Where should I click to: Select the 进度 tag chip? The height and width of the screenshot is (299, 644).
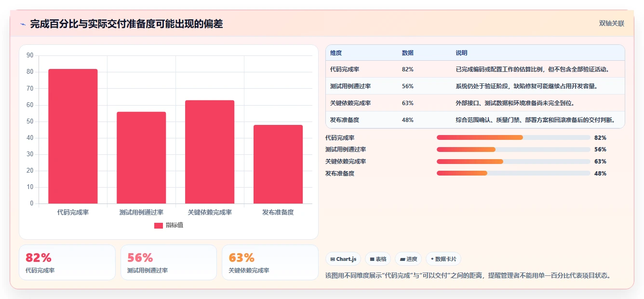408,259
